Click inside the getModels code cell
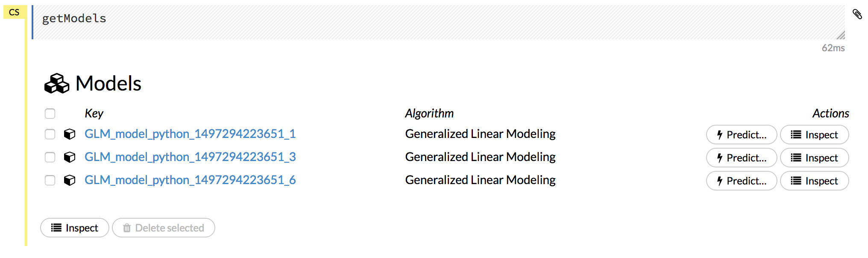The image size is (868, 258). [x=256, y=19]
